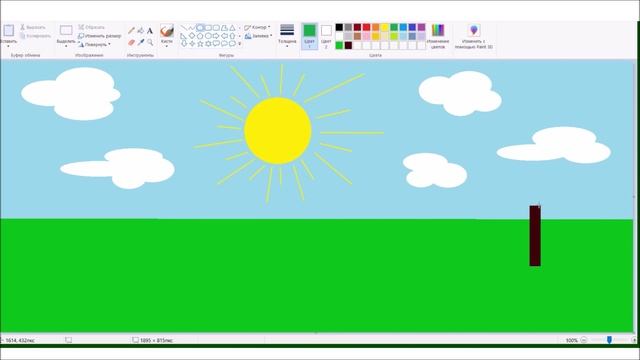Screen dimensions: 640x360
Task: Select the Pencil tool
Action: 131,30
